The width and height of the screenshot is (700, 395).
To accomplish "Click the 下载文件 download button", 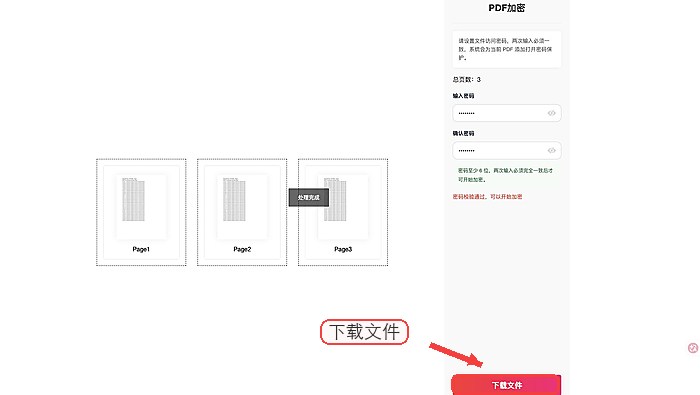I will (506, 384).
